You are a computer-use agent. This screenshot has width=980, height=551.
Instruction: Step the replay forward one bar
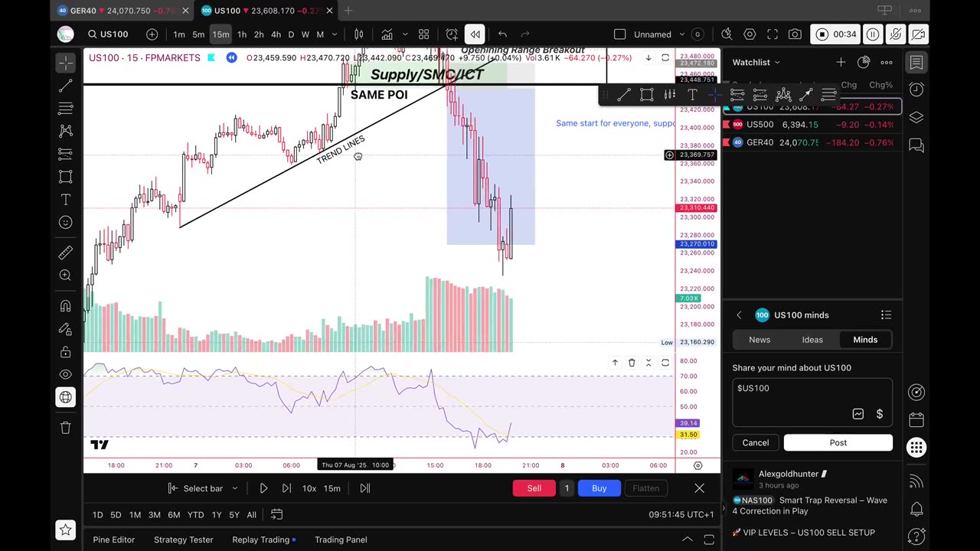286,488
